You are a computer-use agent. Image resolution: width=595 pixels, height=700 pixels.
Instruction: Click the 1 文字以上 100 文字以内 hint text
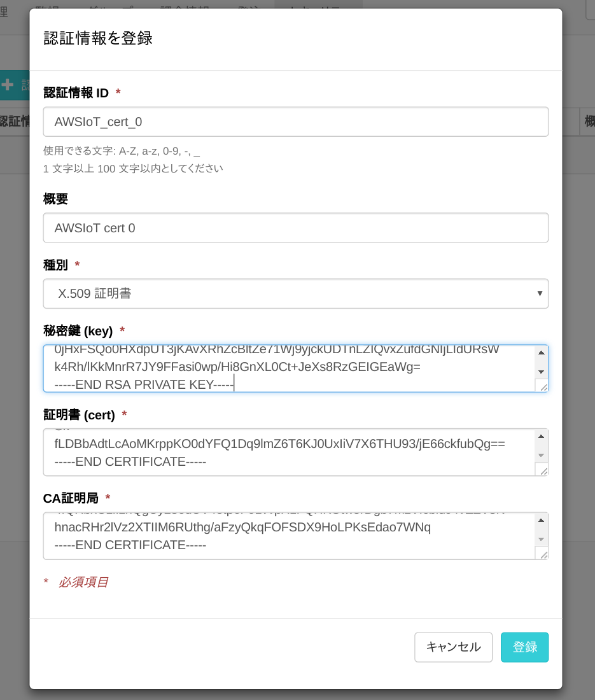(x=133, y=169)
